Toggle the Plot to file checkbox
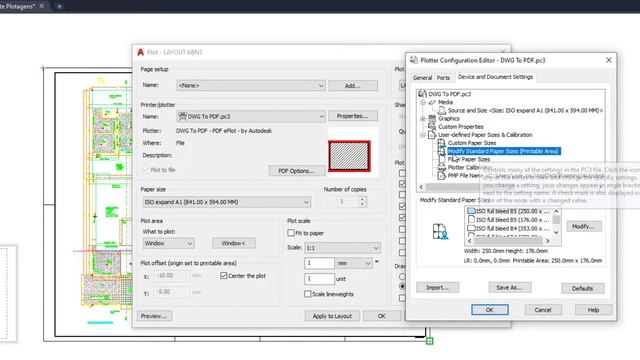The width and height of the screenshot is (640, 360). point(146,170)
